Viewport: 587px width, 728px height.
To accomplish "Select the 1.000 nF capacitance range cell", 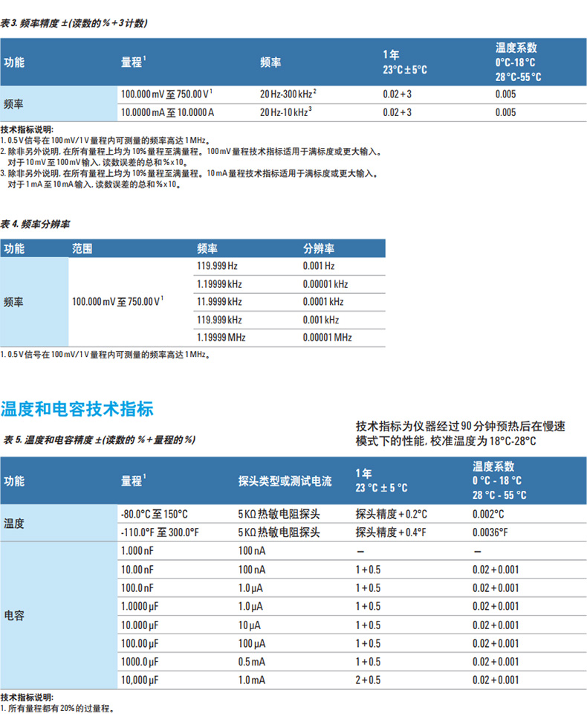I will coord(136,551).
